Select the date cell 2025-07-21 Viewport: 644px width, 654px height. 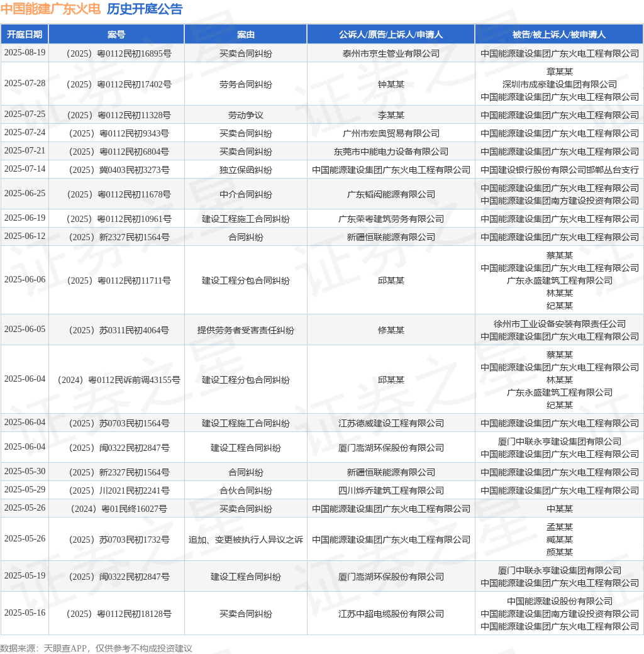pos(25,151)
